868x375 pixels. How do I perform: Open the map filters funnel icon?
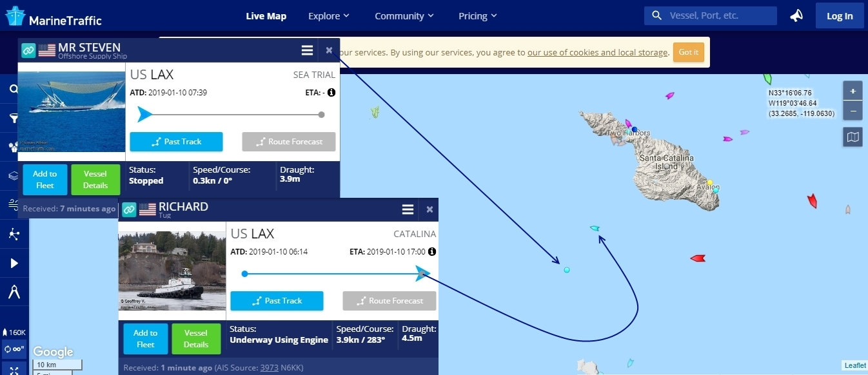[14, 118]
